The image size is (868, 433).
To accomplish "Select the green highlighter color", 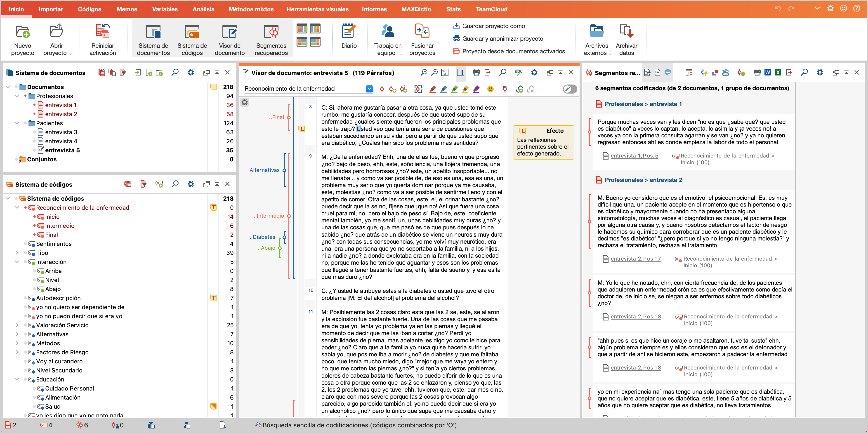I will click(x=455, y=89).
